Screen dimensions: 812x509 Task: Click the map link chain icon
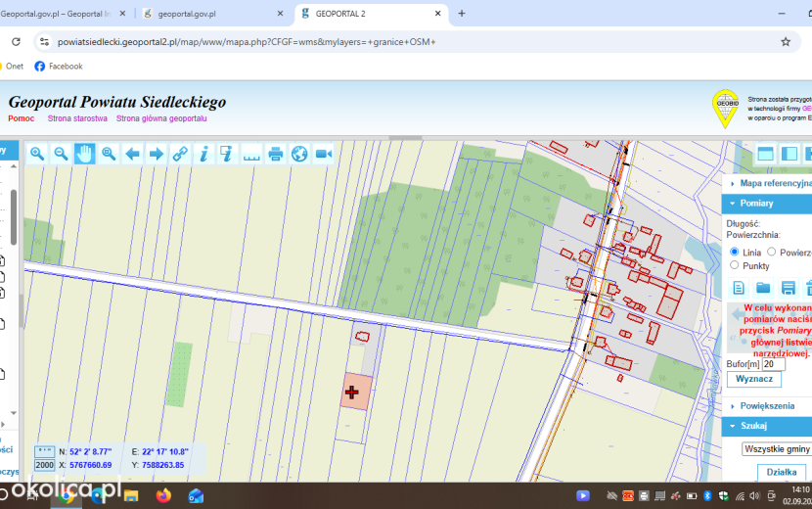(x=180, y=154)
